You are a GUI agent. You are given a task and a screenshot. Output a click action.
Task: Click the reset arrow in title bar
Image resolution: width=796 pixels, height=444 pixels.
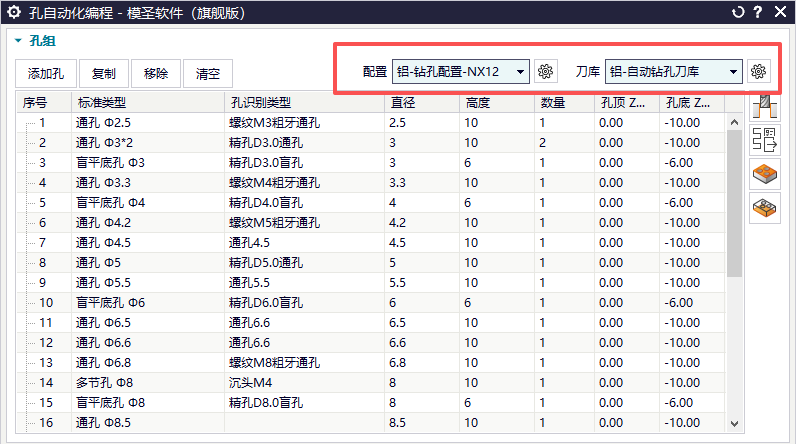point(738,12)
